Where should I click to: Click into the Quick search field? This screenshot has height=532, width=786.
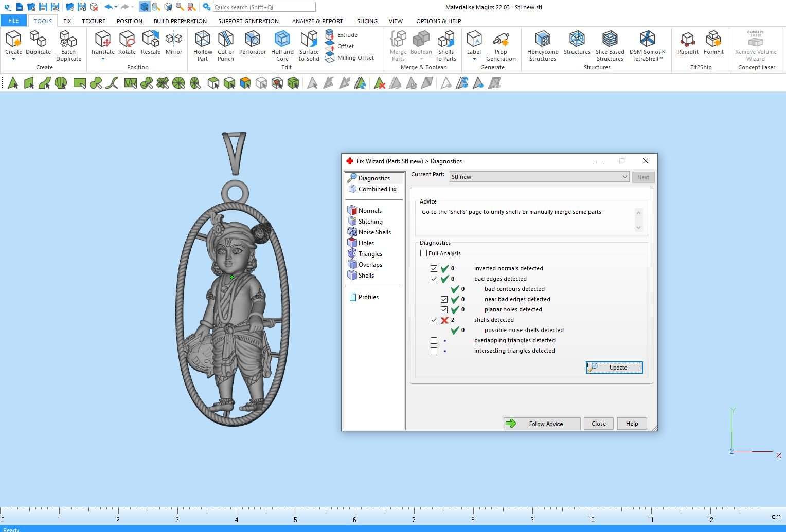[264, 7]
